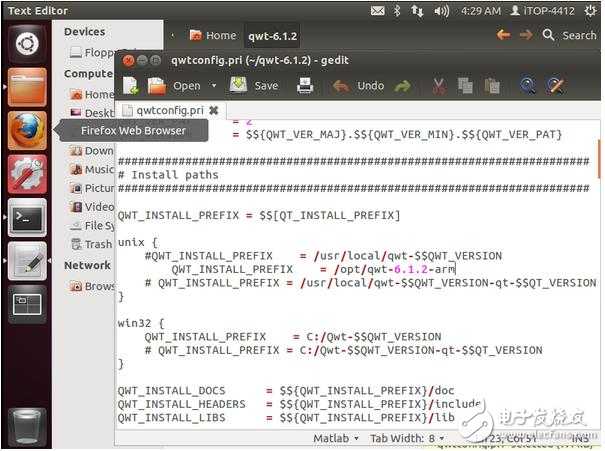Image resolution: width=605 pixels, height=451 pixels.
Task: Redo the last undone action
Action: (x=402, y=86)
